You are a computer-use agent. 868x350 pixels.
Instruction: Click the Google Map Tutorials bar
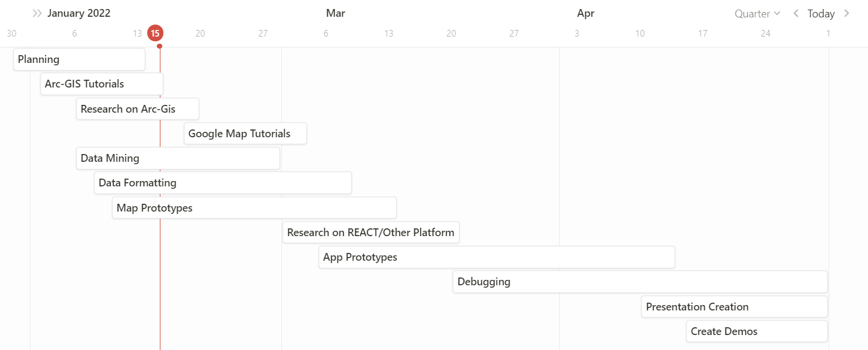pos(245,134)
